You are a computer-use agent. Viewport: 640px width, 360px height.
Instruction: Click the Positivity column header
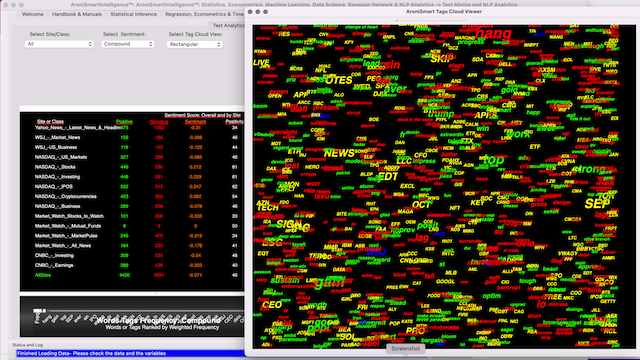[234, 122]
